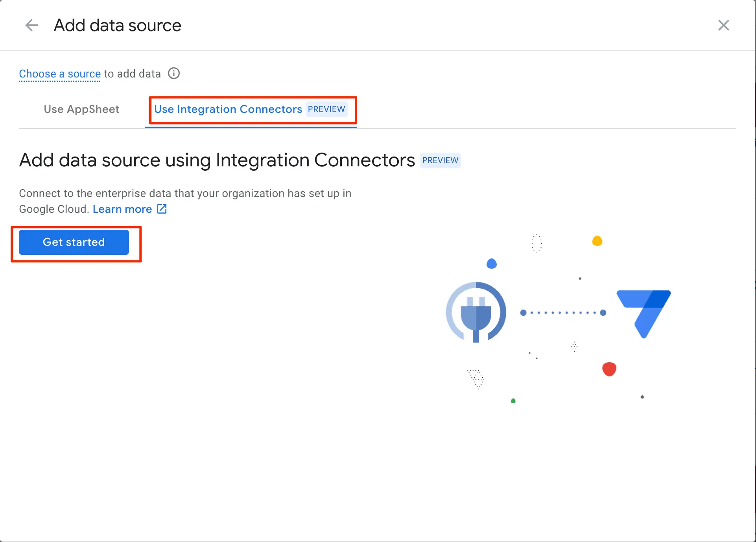This screenshot has height=542, width=756.
Task: Open the Learn more link
Action: pos(122,209)
